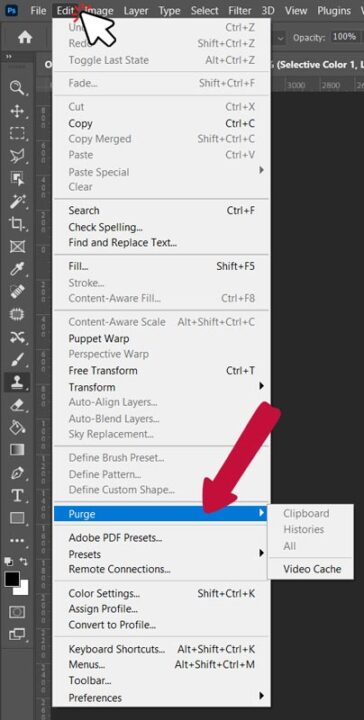Image resolution: width=364 pixels, height=720 pixels.
Task: Swap foreground and background colors
Action: (24, 561)
